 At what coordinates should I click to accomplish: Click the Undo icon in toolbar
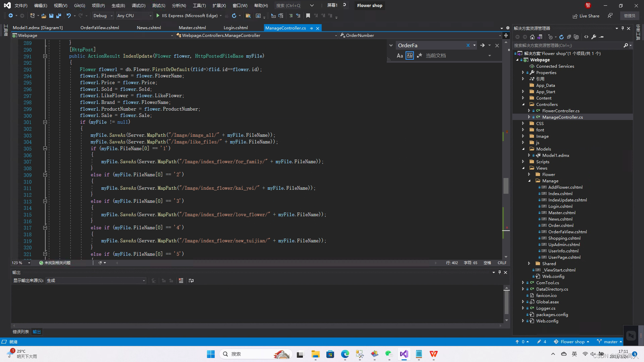tap(69, 16)
